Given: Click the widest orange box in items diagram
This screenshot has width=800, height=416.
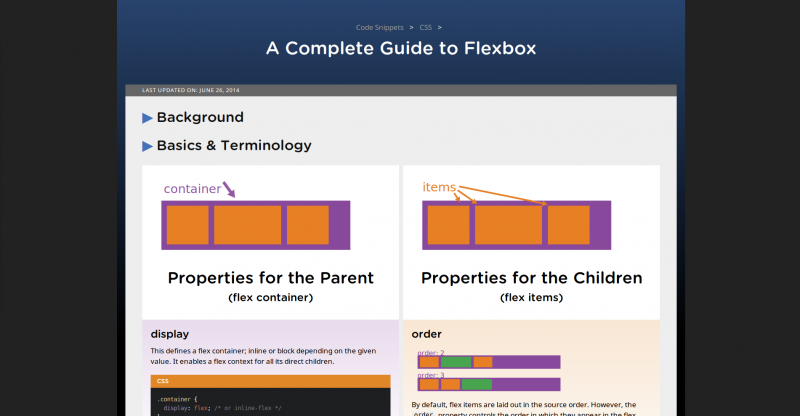Looking at the screenshot, I should [x=507, y=225].
